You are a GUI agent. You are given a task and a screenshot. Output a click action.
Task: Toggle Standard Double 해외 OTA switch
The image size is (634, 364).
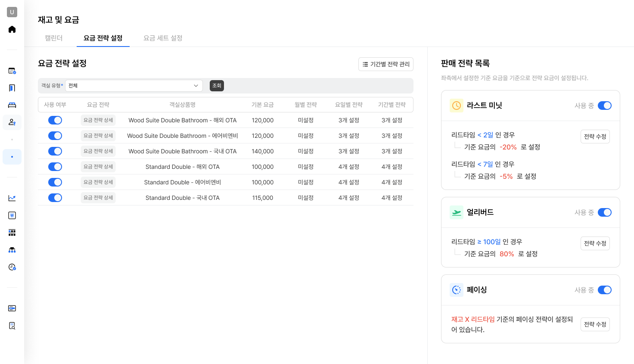[x=55, y=167]
